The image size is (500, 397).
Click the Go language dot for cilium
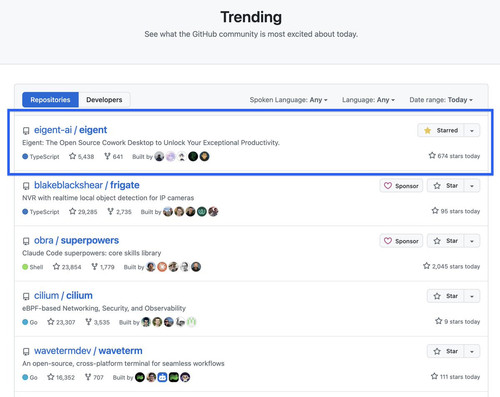click(25, 322)
